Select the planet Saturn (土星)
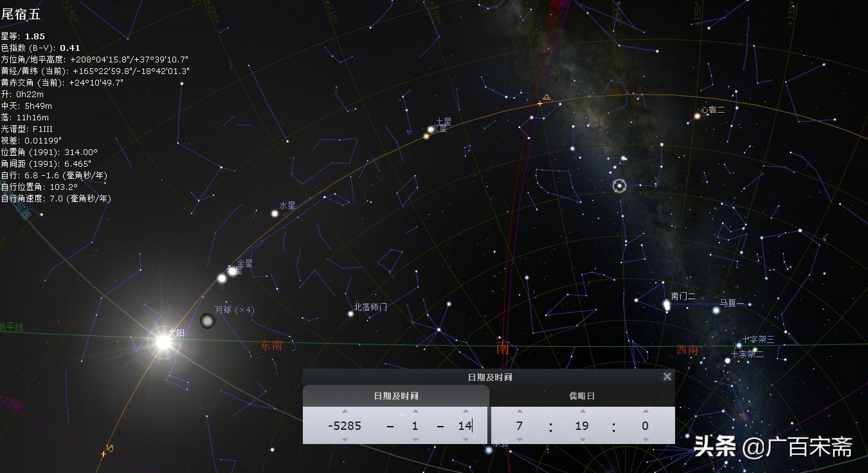The height and width of the screenshot is (473, 868). coord(431,129)
